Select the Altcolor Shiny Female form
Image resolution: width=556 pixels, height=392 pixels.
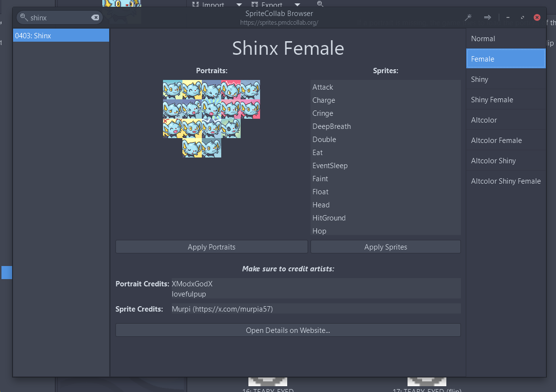[506, 181]
